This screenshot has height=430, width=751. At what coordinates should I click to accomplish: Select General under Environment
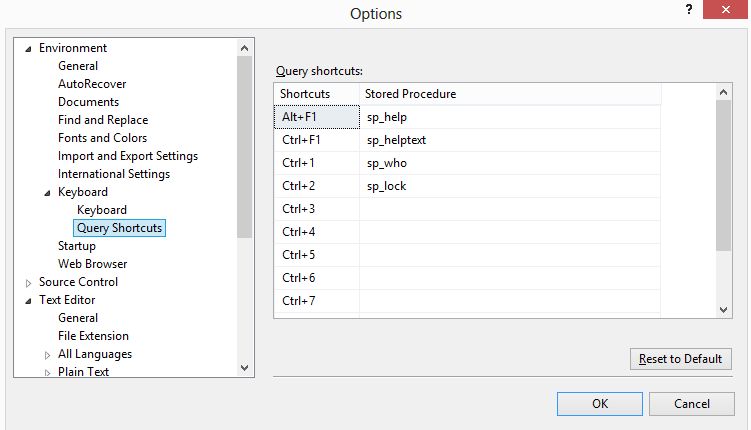point(78,66)
